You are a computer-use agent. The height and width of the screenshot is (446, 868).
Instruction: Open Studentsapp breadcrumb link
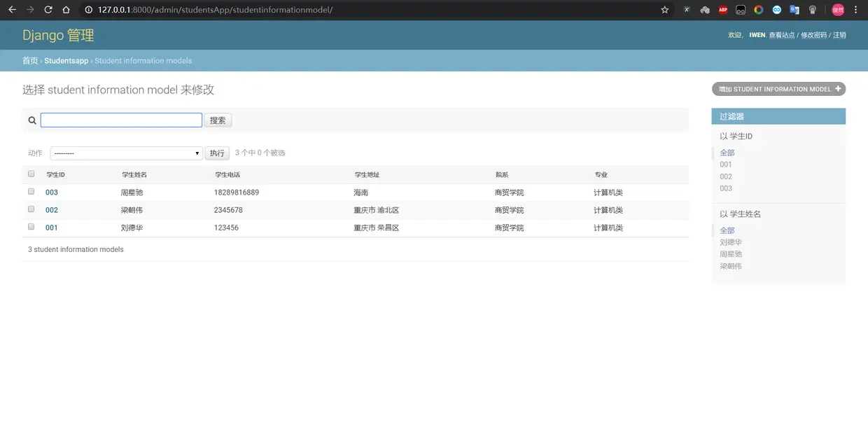(66, 61)
